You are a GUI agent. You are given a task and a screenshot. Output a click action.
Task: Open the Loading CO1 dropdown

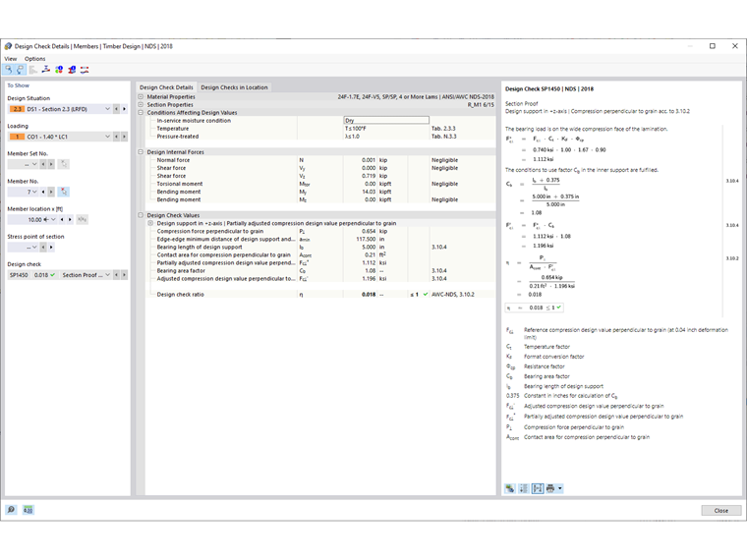(108, 137)
